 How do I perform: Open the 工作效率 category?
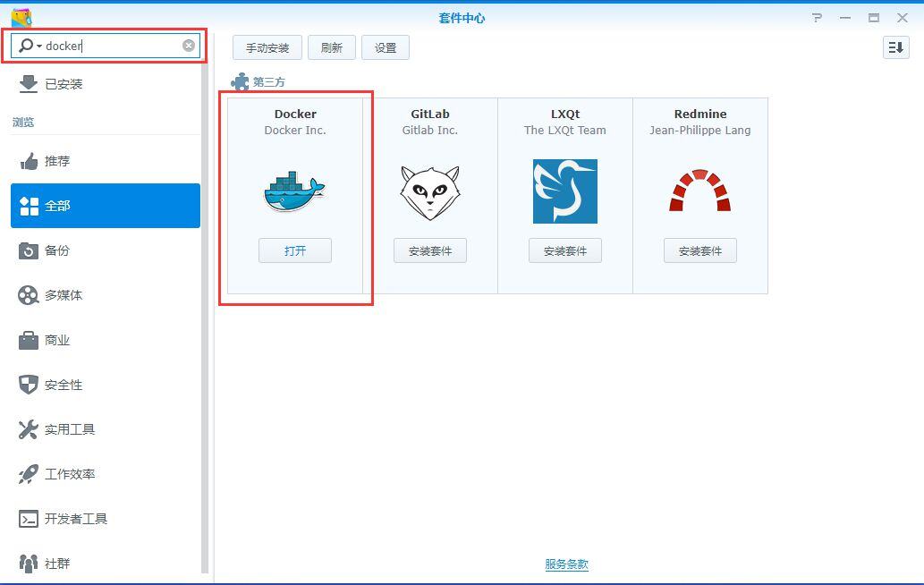click(106, 474)
